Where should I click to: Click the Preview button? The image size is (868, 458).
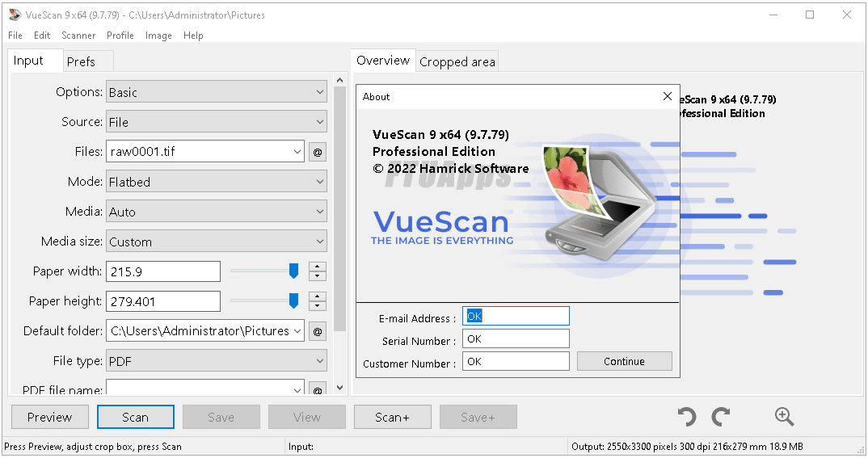tap(50, 417)
